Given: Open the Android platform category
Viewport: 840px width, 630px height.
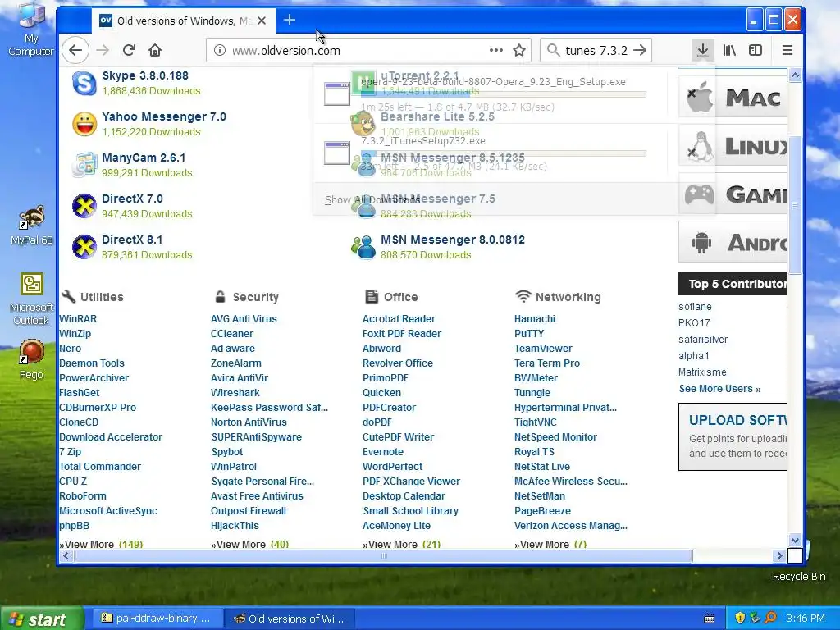Looking at the screenshot, I should (x=733, y=242).
